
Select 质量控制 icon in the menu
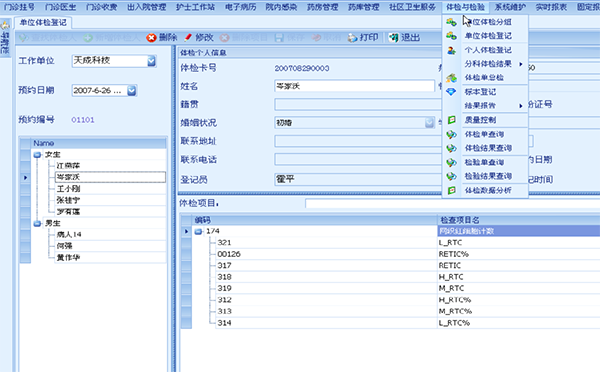tap(452, 120)
